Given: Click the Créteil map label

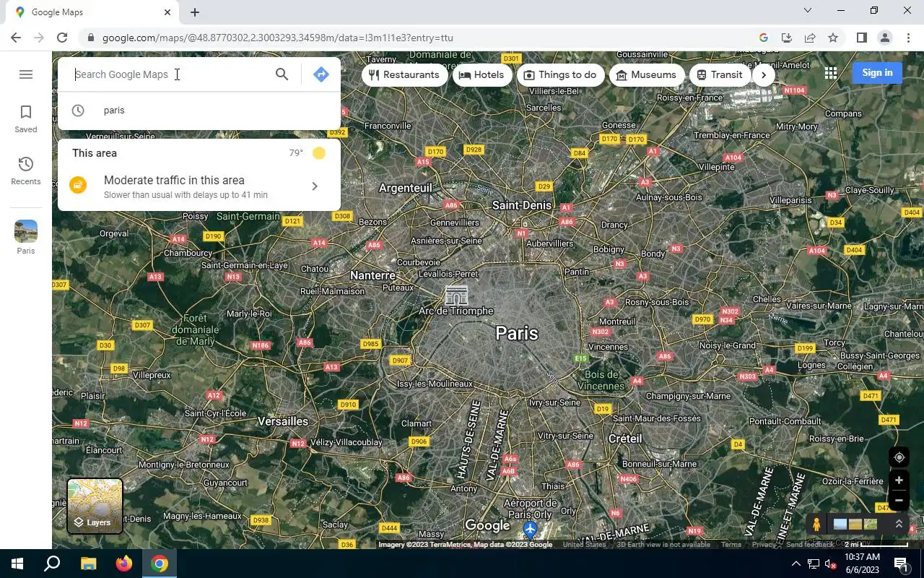Looking at the screenshot, I should [x=625, y=439].
